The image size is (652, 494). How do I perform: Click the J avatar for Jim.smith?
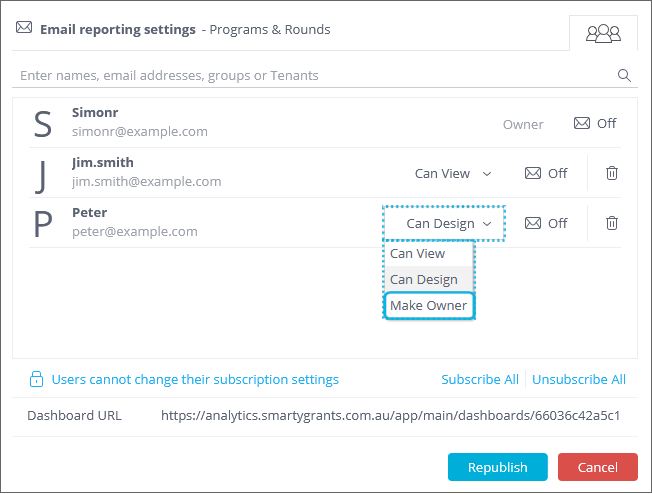(x=41, y=174)
